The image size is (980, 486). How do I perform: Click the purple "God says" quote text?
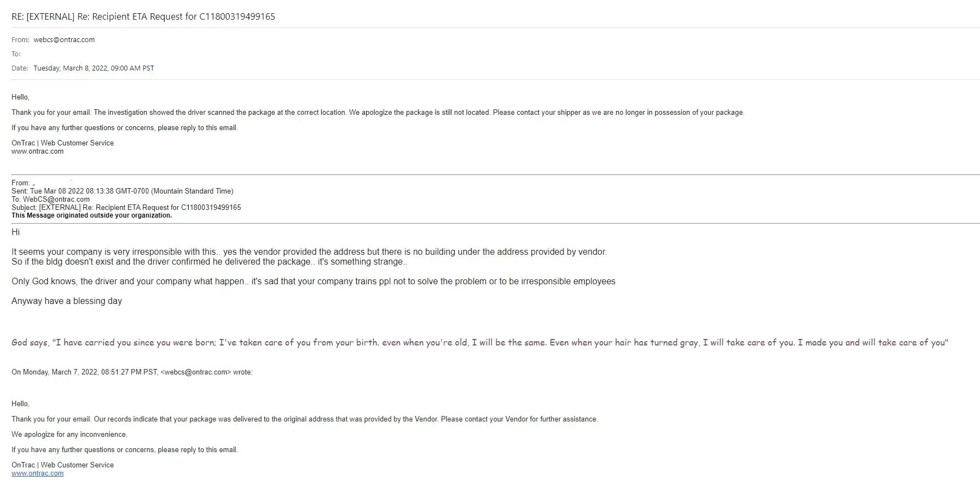pos(479,343)
